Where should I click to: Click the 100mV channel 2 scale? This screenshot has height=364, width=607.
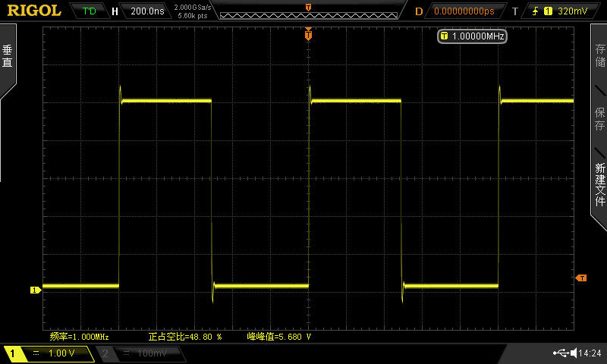click(153, 353)
